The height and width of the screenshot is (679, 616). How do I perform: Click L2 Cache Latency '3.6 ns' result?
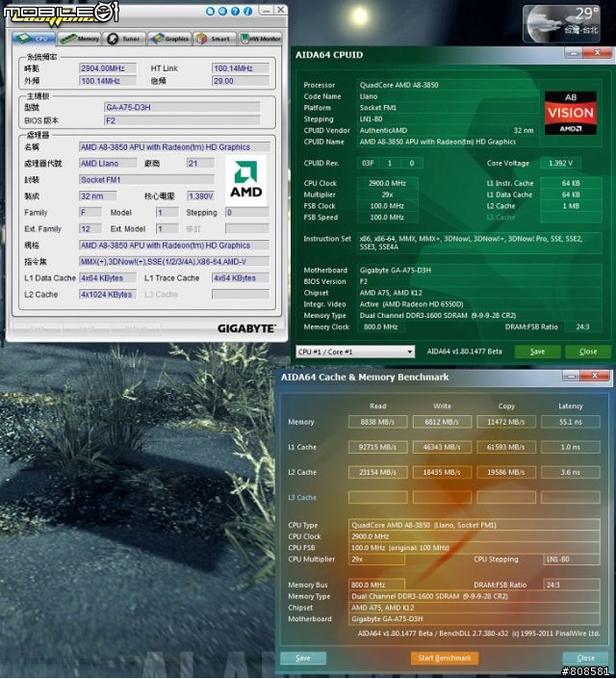point(570,472)
